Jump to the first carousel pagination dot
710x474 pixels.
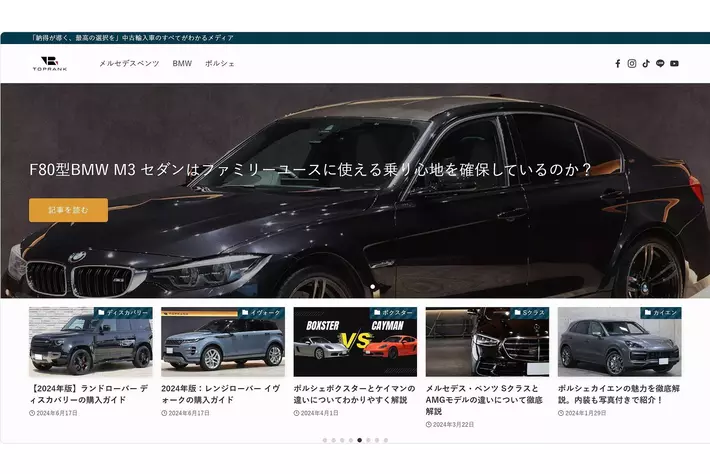pyautogui.click(x=324, y=440)
